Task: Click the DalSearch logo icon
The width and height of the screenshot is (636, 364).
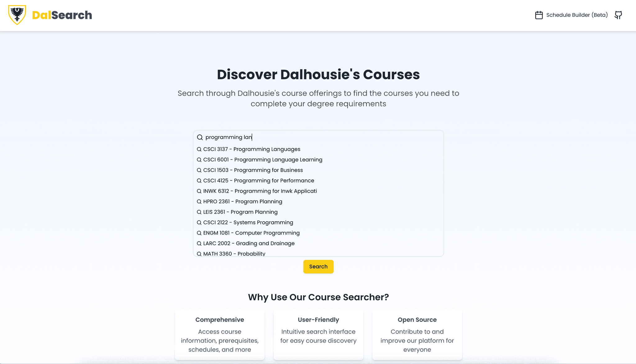Action: (x=17, y=15)
